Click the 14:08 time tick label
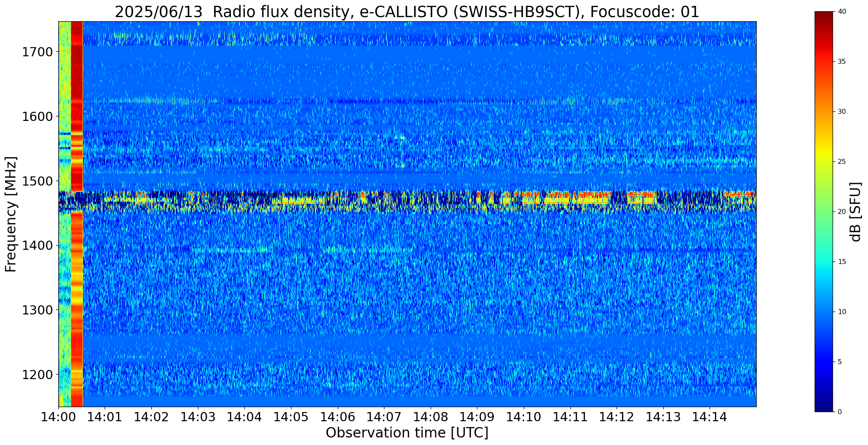The image size is (868, 445). (431, 417)
